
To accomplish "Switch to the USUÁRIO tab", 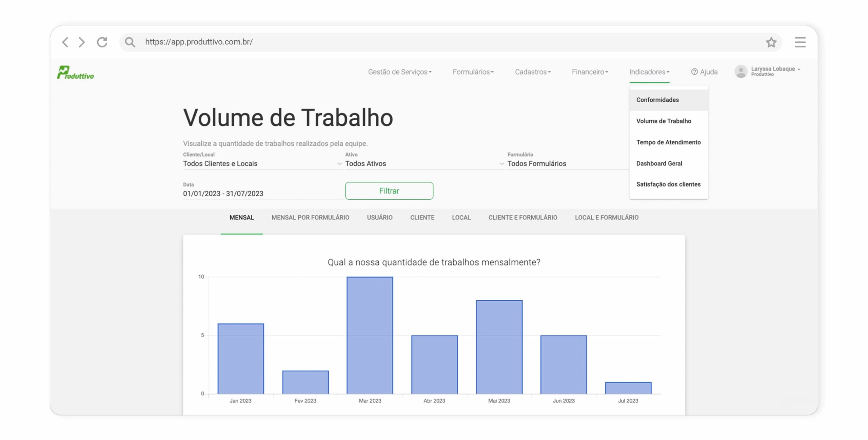I will 380,217.
